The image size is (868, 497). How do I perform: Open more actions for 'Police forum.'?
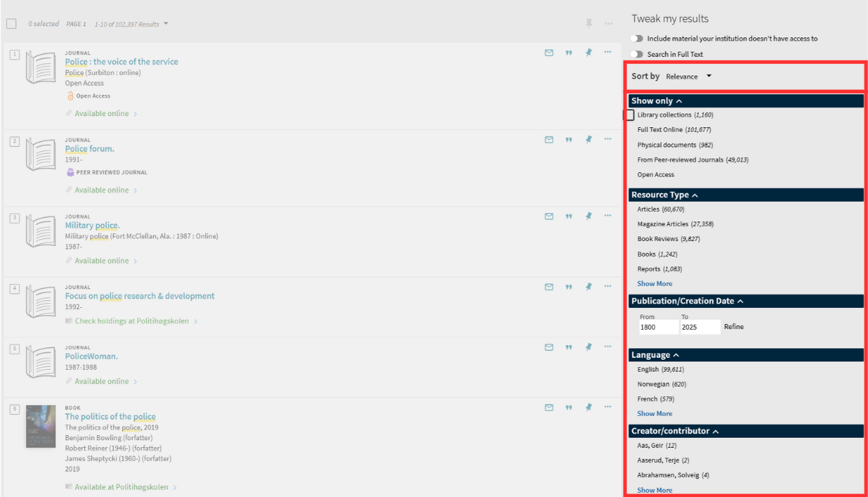pos(608,138)
